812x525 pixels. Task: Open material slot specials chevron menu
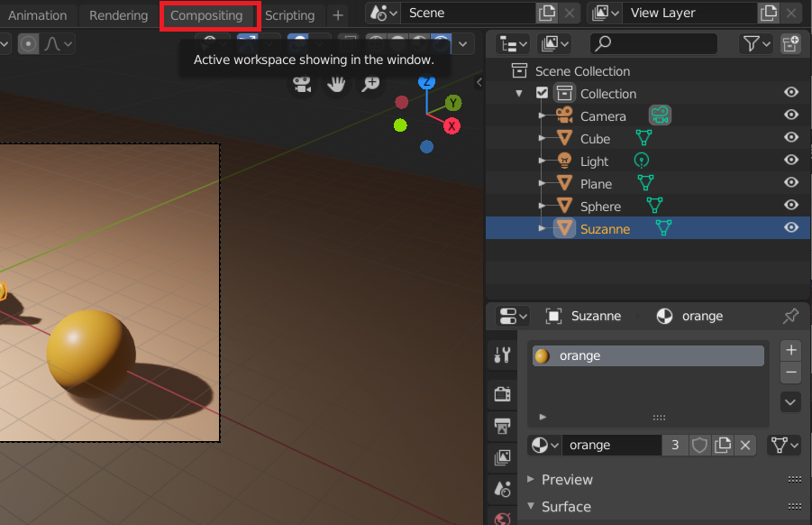click(x=790, y=402)
